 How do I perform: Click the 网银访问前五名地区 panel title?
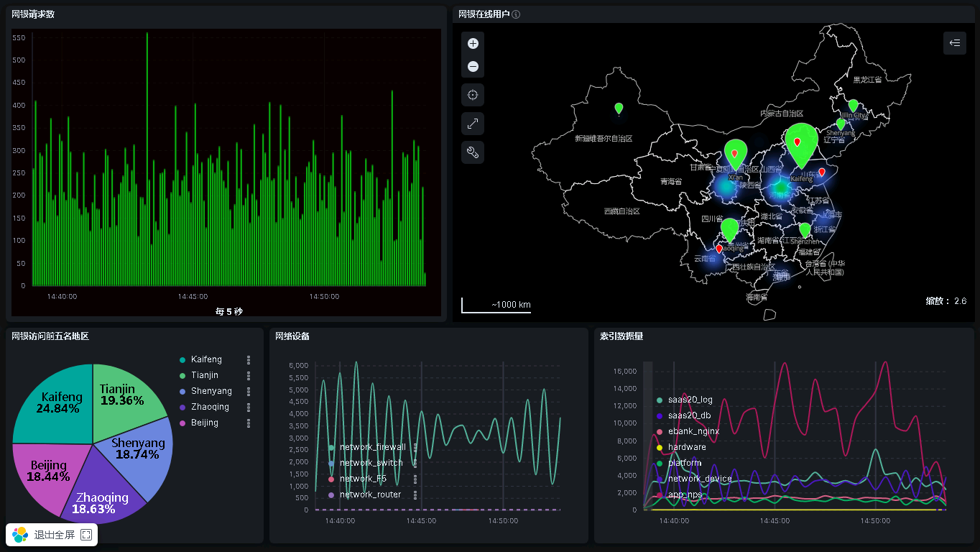(x=50, y=336)
